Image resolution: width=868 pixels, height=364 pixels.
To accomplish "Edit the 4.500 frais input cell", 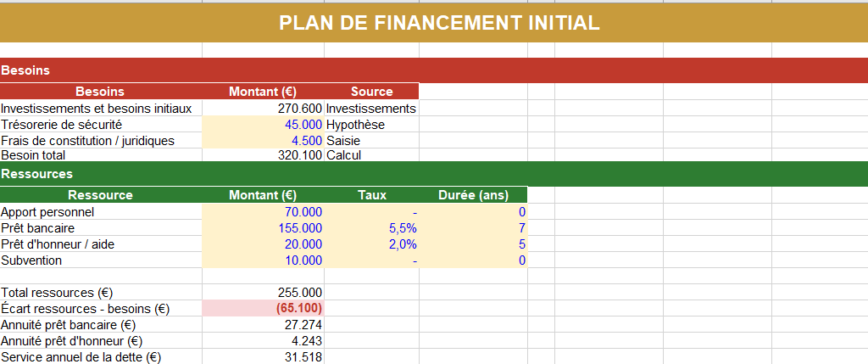I will (x=263, y=140).
